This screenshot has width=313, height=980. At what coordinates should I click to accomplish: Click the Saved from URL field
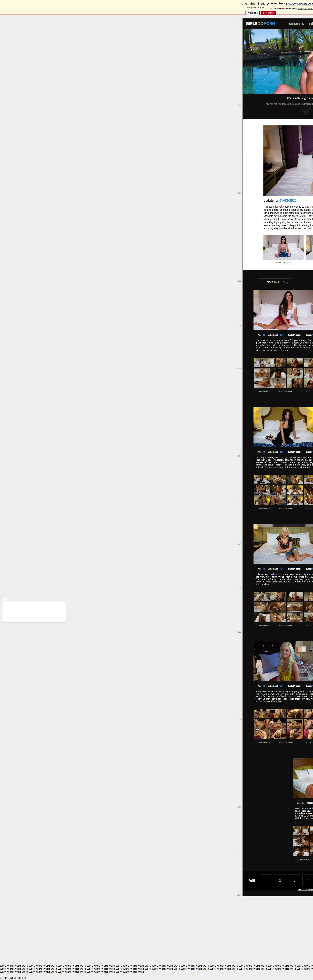[x=299, y=4]
